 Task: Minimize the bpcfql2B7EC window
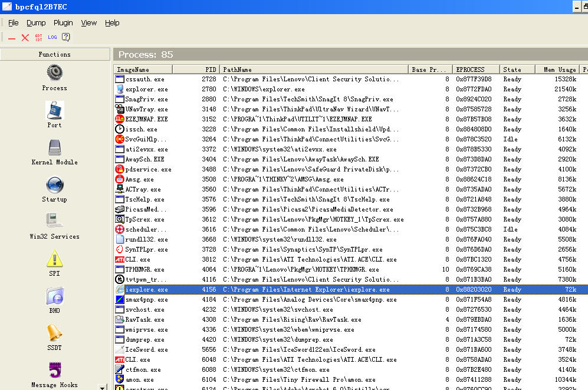click(577, 6)
